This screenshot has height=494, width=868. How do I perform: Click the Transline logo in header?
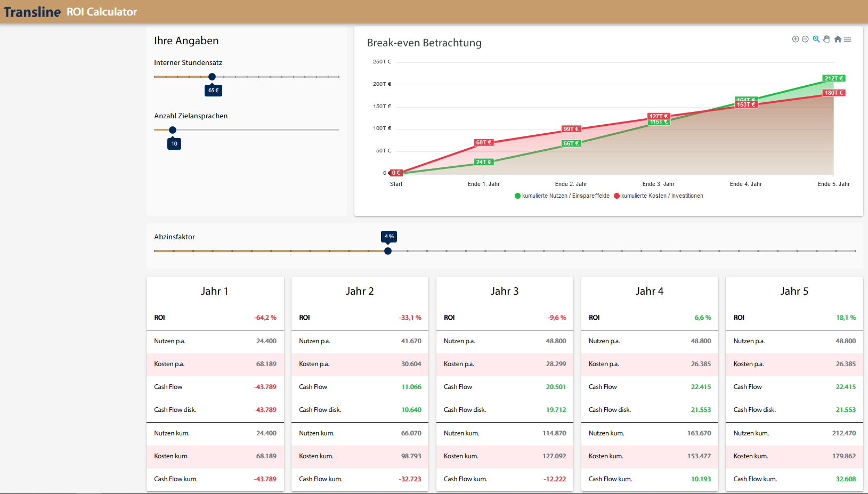(x=33, y=12)
